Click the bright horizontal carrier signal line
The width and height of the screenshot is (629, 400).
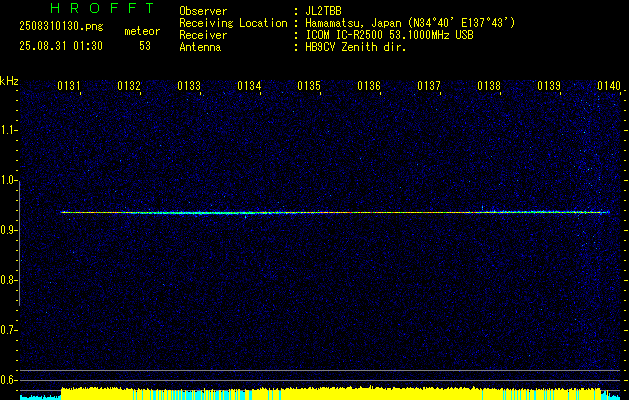click(x=335, y=212)
